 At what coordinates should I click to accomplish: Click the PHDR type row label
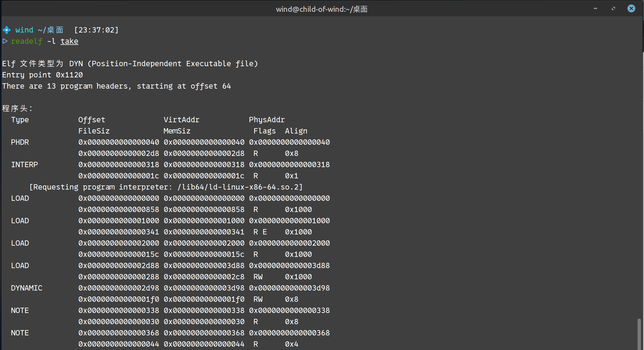[x=20, y=142]
